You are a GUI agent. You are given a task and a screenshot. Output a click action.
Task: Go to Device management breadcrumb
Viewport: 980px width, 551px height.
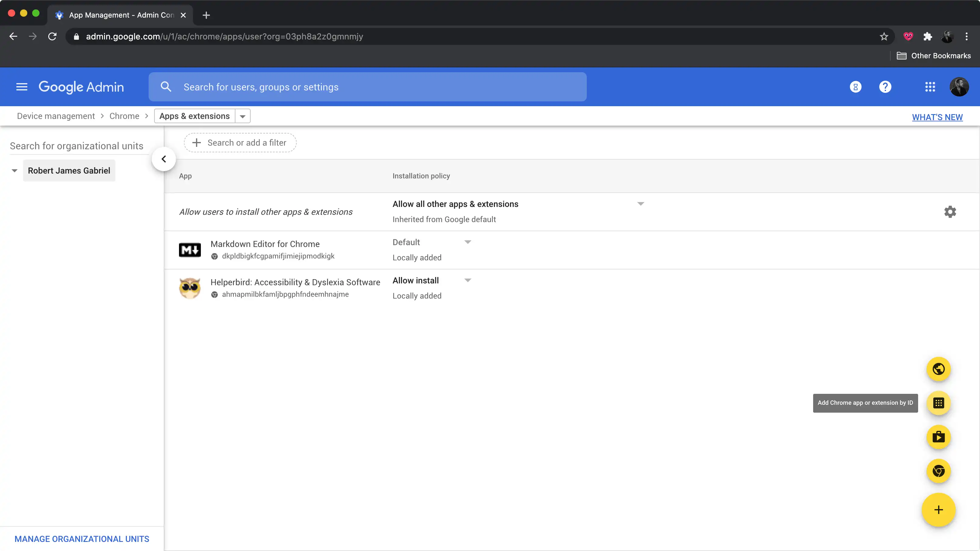pos(56,116)
